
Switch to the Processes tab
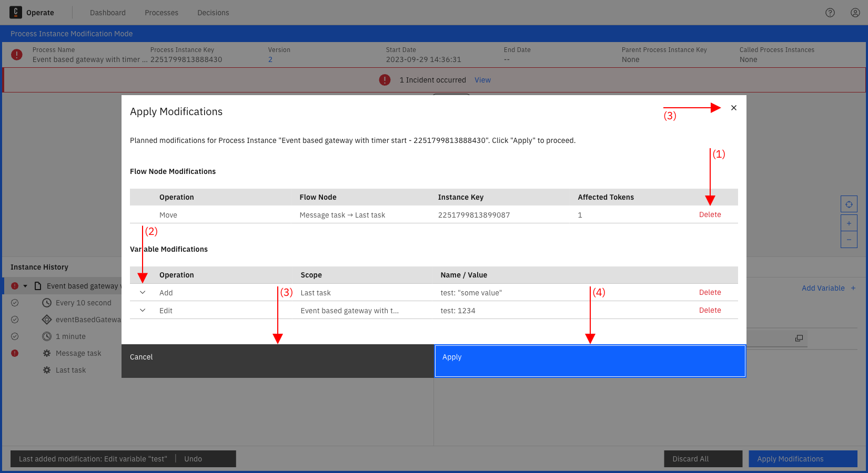click(x=161, y=12)
